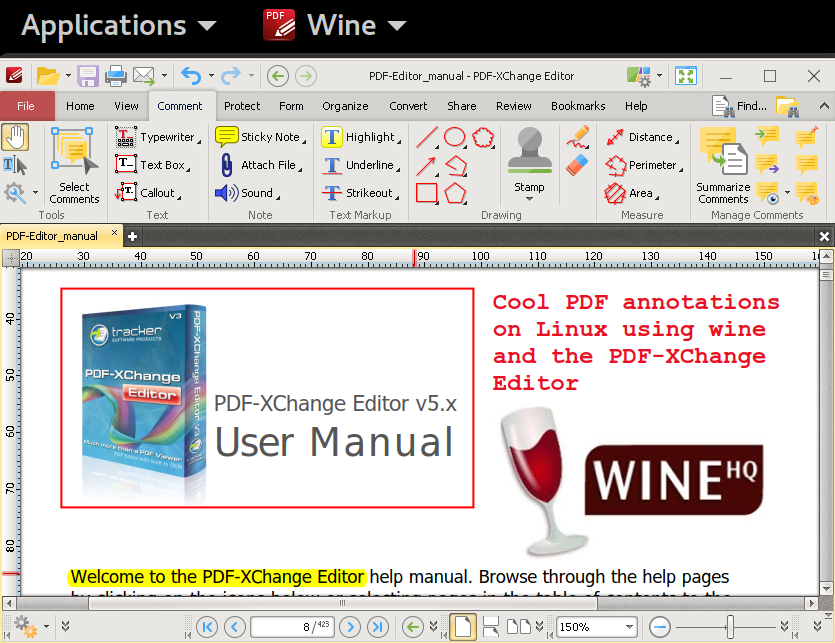Switch to the Bookmarks tab
The width and height of the screenshot is (835, 643).
tap(578, 106)
